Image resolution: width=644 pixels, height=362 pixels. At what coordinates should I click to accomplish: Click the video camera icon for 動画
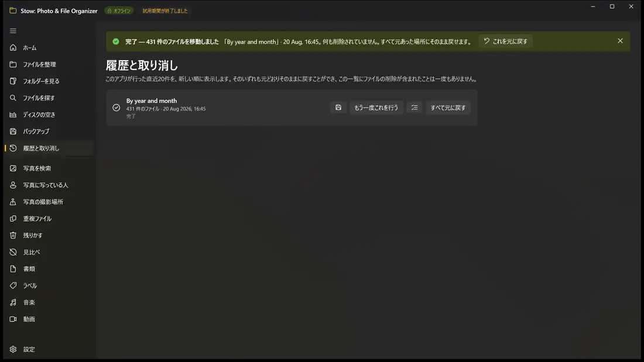(x=13, y=319)
